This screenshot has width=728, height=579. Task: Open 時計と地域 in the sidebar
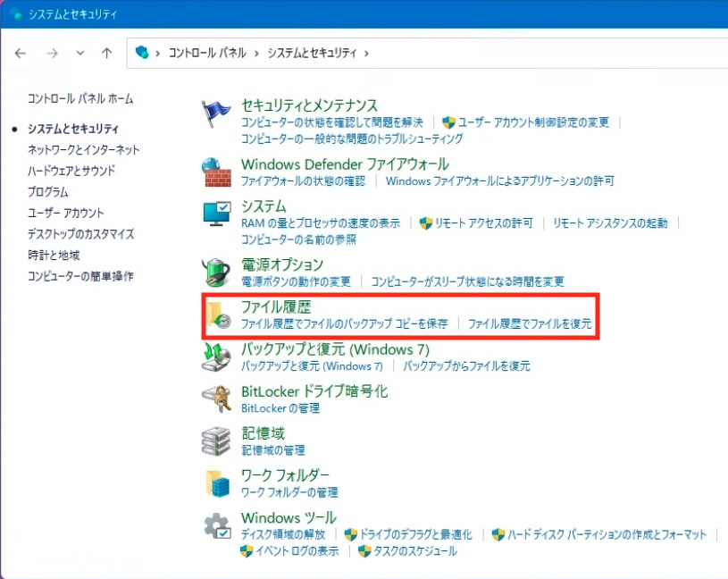[x=54, y=255]
